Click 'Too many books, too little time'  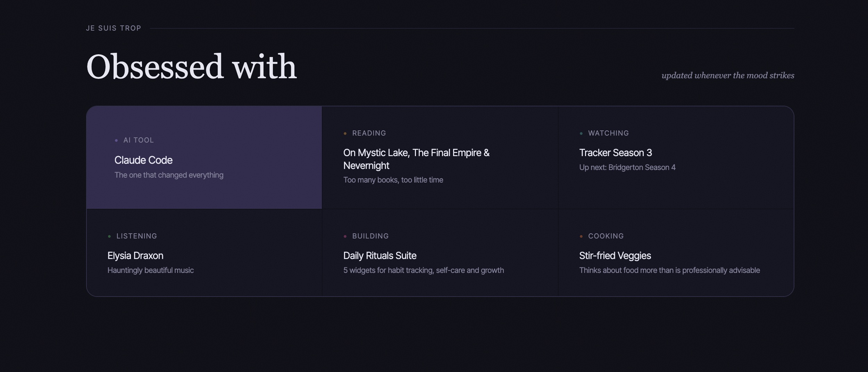point(393,180)
